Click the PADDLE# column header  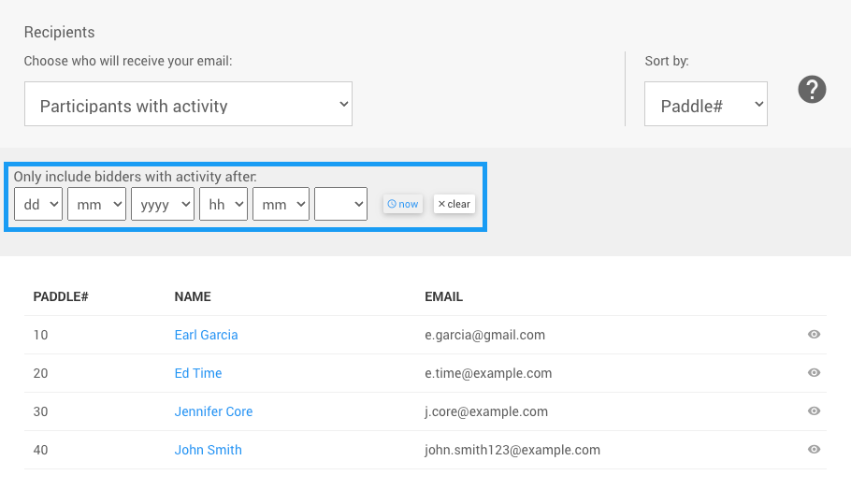tap(61, 296)
